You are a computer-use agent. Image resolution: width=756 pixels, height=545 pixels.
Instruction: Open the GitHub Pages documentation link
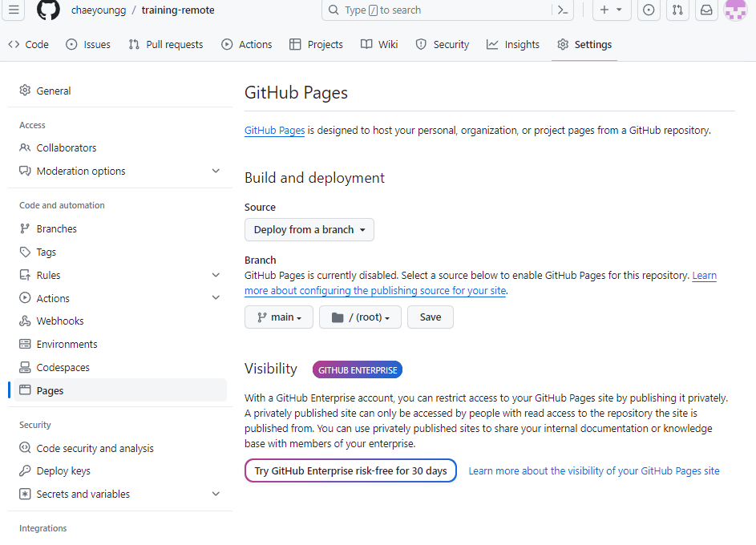(x=274, y=130)
